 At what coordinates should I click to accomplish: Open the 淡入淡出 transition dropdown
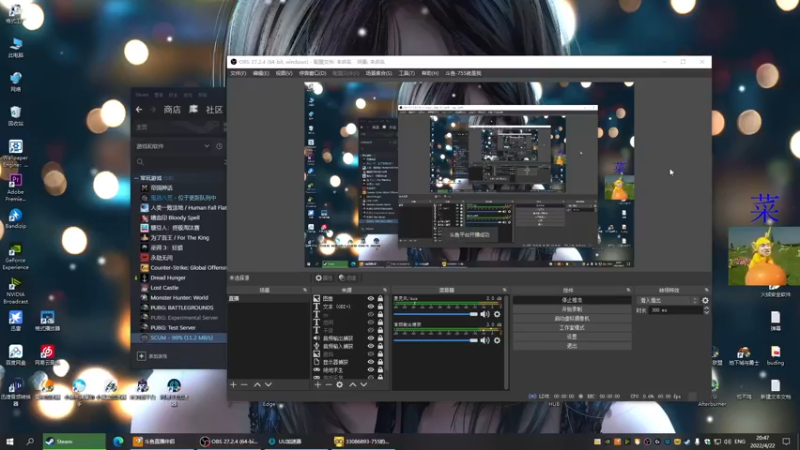[667, 301]
